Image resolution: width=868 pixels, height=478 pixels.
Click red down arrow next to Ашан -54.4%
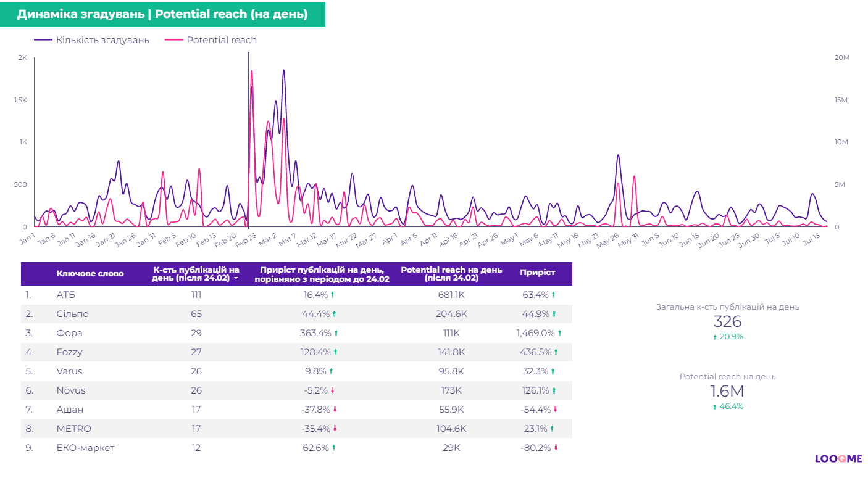click(555, 410)
